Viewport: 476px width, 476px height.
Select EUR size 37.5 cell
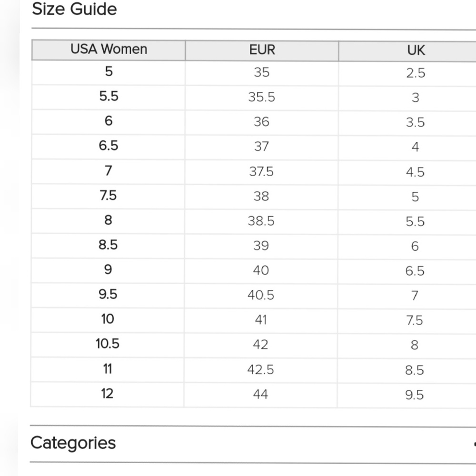[x=261, y=171]
